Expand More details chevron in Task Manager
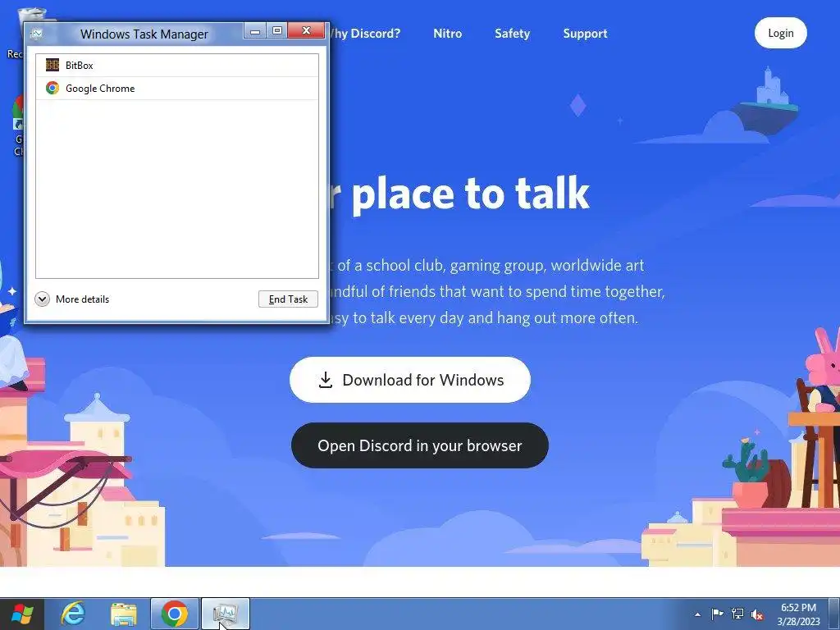 click(x=43, y=299)
